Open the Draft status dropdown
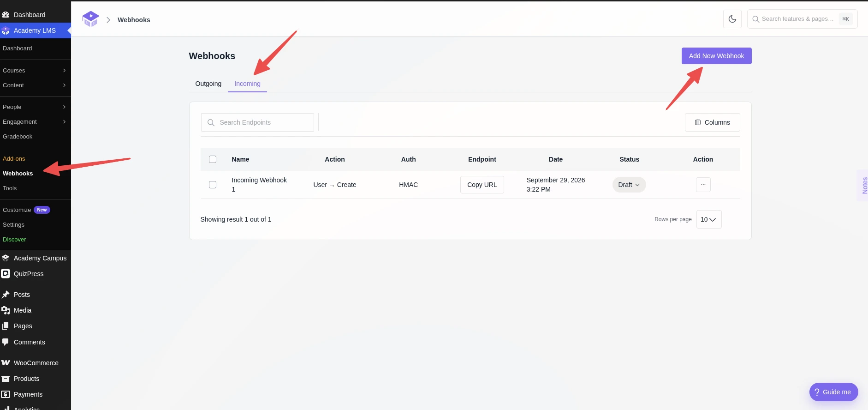 click(x=629, y=185)
